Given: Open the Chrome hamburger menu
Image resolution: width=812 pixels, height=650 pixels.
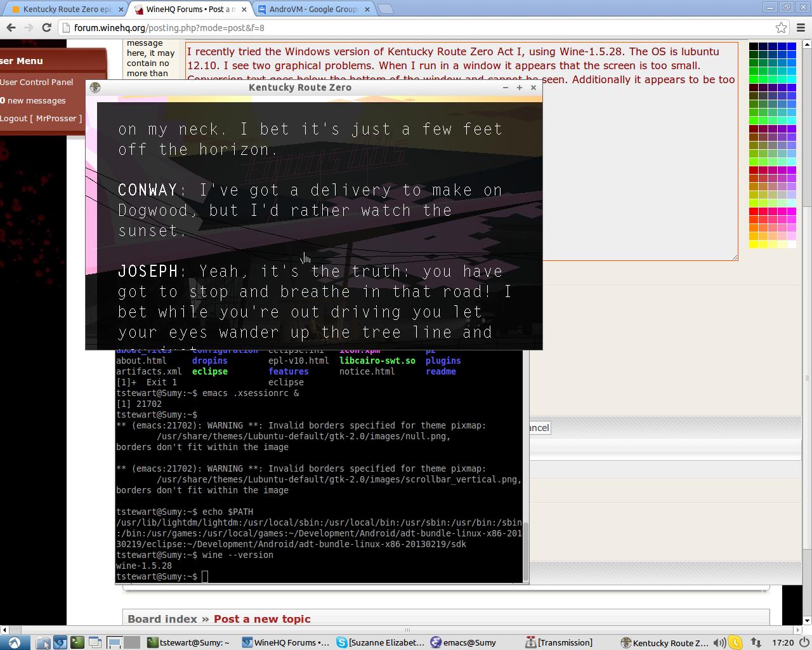Looking at the screenshot, I should tap(801, 28).
